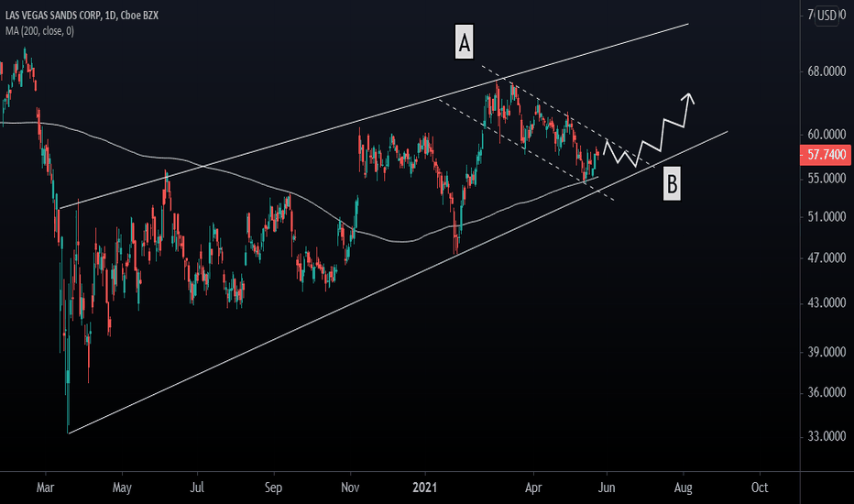Click the Oct label on time axis
854x504 pixels.
pos(760,488)
